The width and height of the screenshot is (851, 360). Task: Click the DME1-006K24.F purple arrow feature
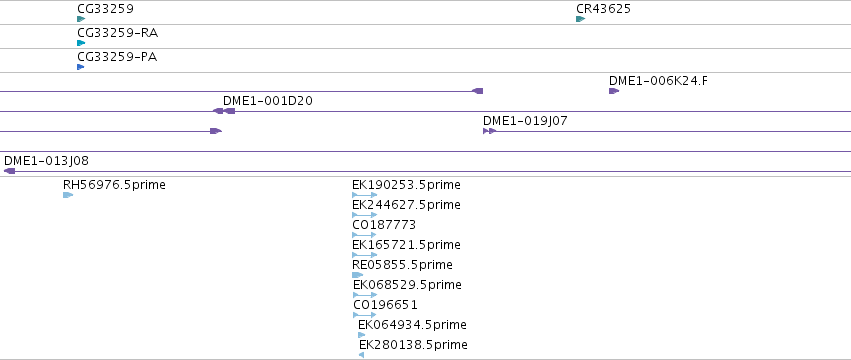[614, 91]
